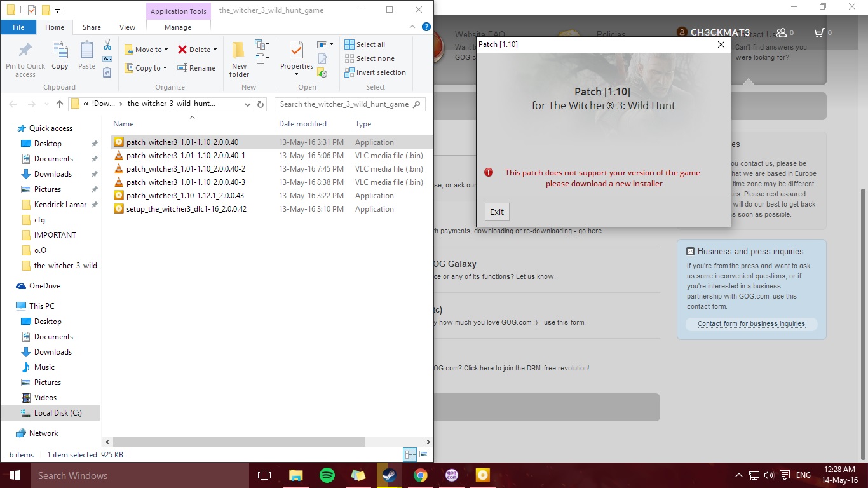The height and width of the screenshot is (488, 868).
Task: Open OneDrive in navigation pane
Action: 44,286
